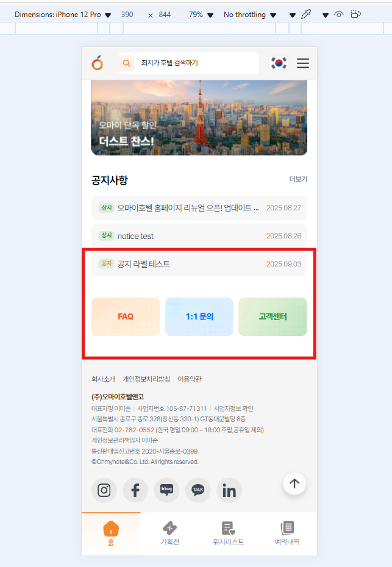This screenshot has height=567, width=392.
Task: Open the hamburger menu
Action: (302, 63)
